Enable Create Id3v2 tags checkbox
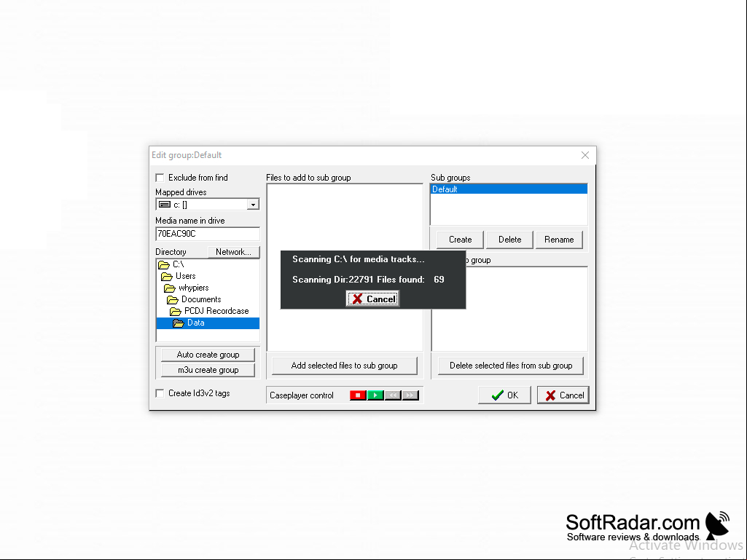747x560 pixels. coord(160,393)
